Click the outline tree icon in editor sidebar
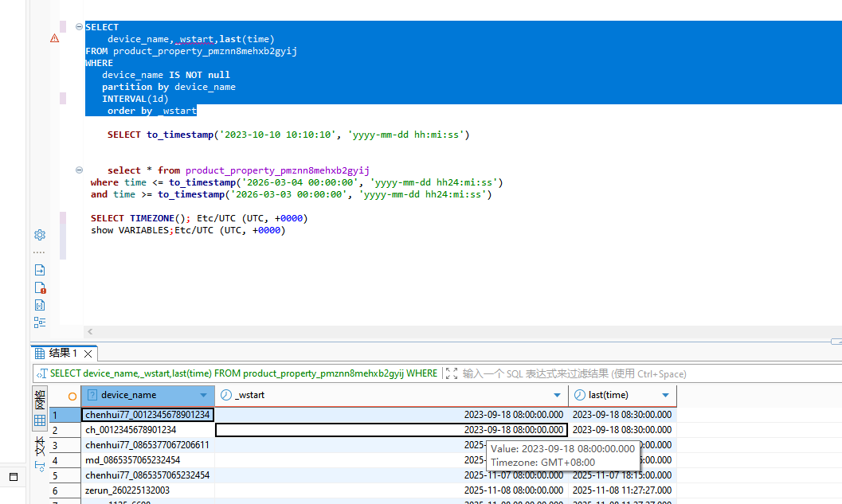This screenshot has height=504, width=842. coord(40,322)
